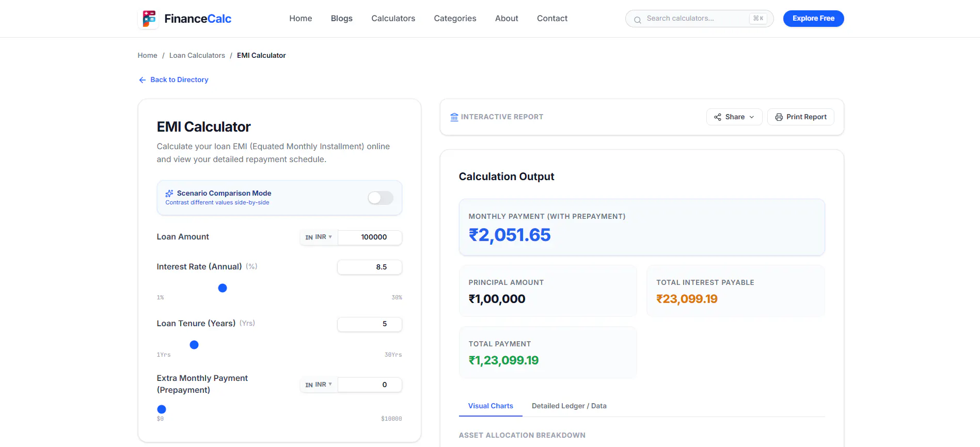Image resolution: width=980 pixels, height=447 pixels.
Task: Switch to Detailed Ledger / Data tab
Action: [x=569, y=406]
